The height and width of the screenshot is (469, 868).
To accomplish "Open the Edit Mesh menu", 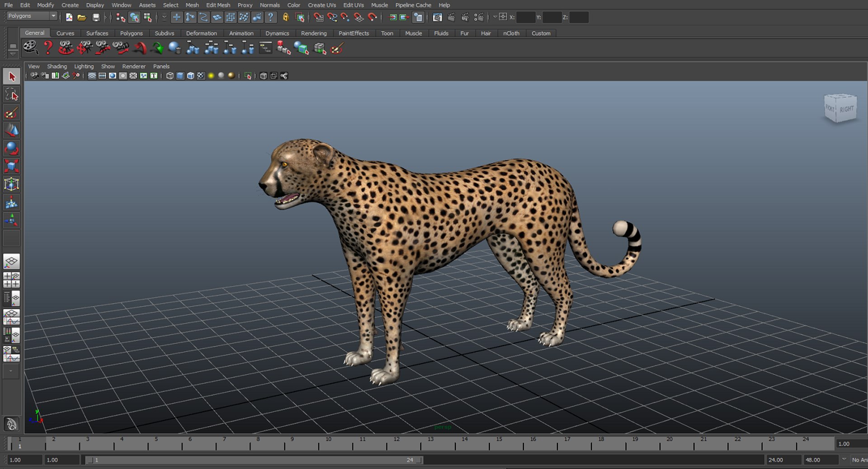I will pos(218,5).
